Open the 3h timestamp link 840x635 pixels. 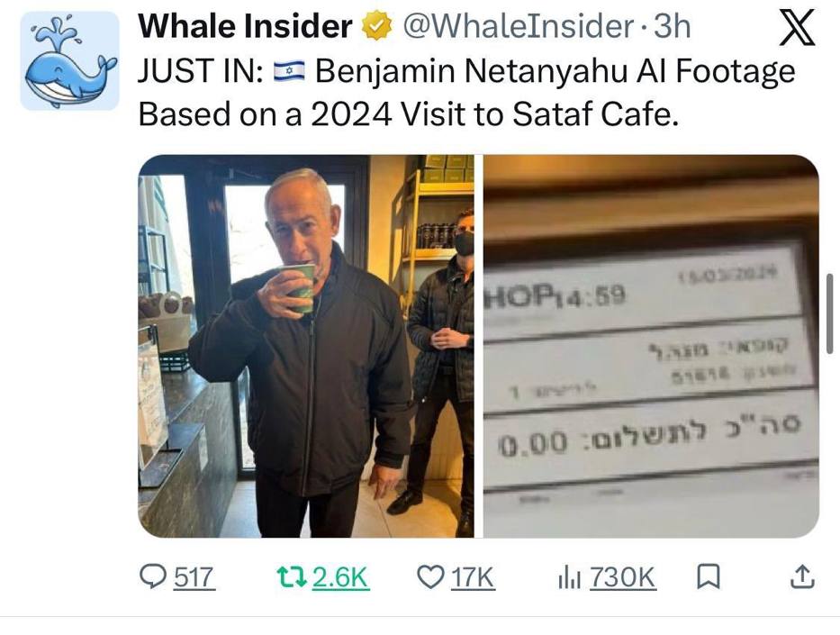673,26
